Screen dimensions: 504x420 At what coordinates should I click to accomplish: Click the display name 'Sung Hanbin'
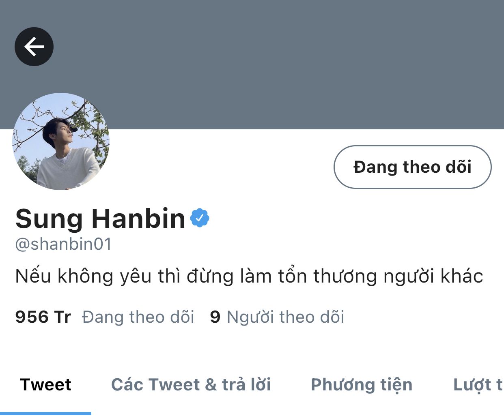point(100,219)
